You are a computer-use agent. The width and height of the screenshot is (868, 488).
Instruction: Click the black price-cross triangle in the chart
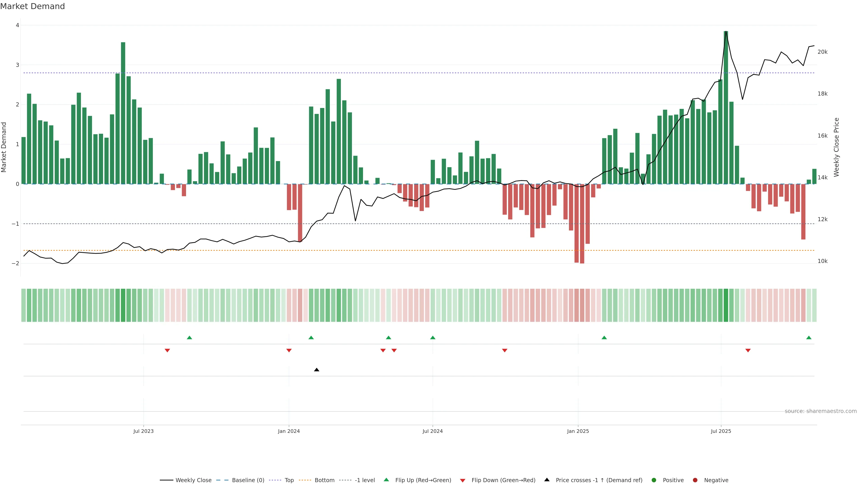(316, 370)
